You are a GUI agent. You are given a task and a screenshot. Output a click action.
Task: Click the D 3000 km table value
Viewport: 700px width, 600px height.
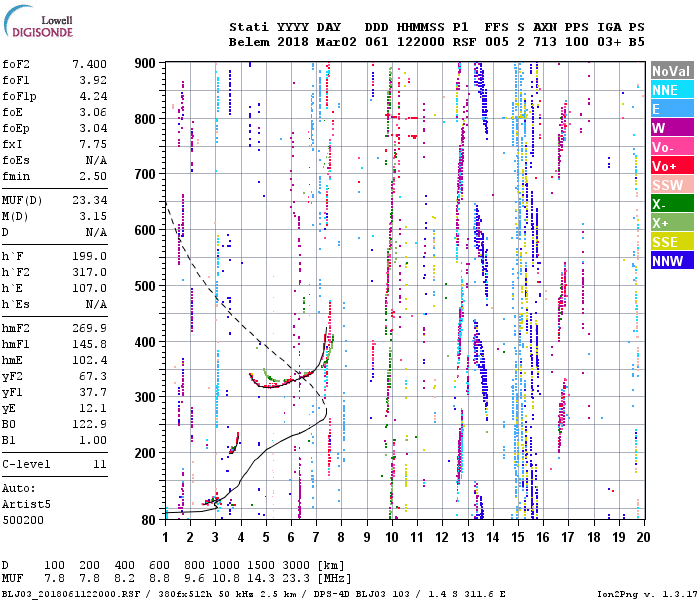pos(296,566)
